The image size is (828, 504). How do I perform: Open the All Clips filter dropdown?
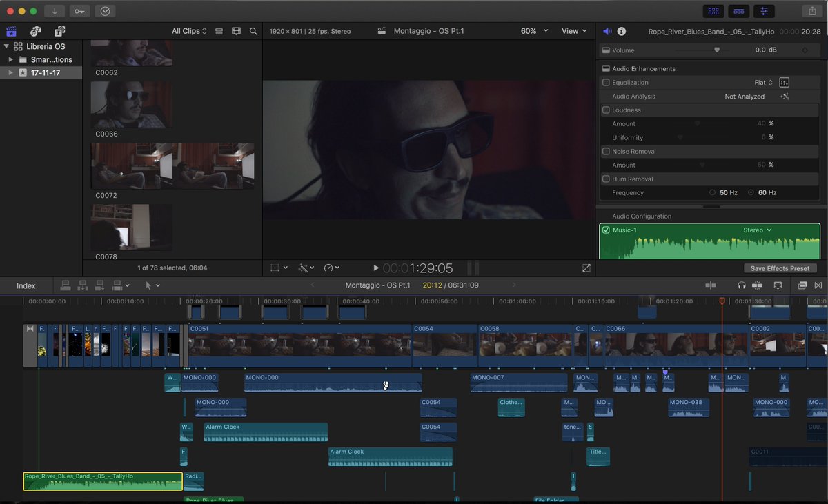(189, 31)
